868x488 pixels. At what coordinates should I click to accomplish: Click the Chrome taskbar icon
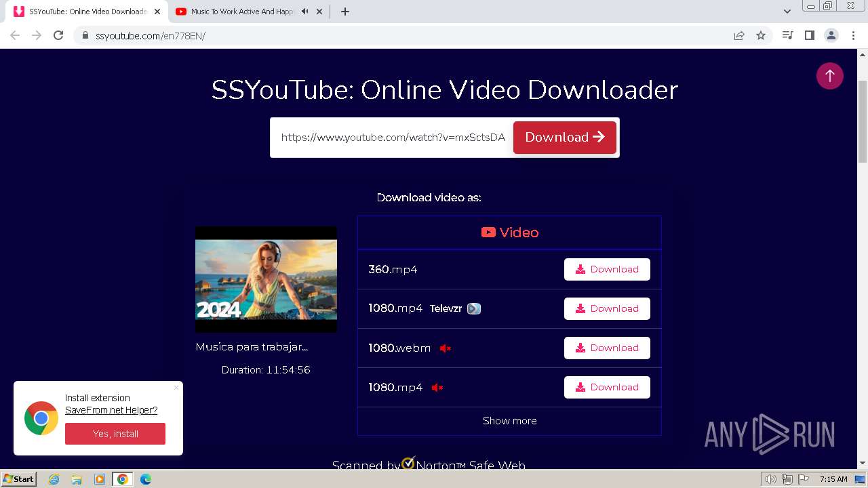click(122, 479)
